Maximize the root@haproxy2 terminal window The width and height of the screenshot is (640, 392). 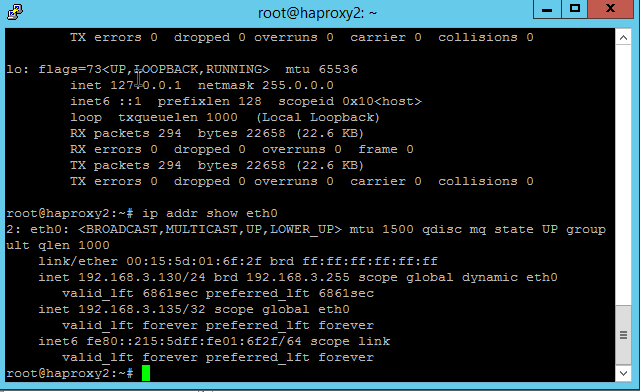(x=574, y=9)
